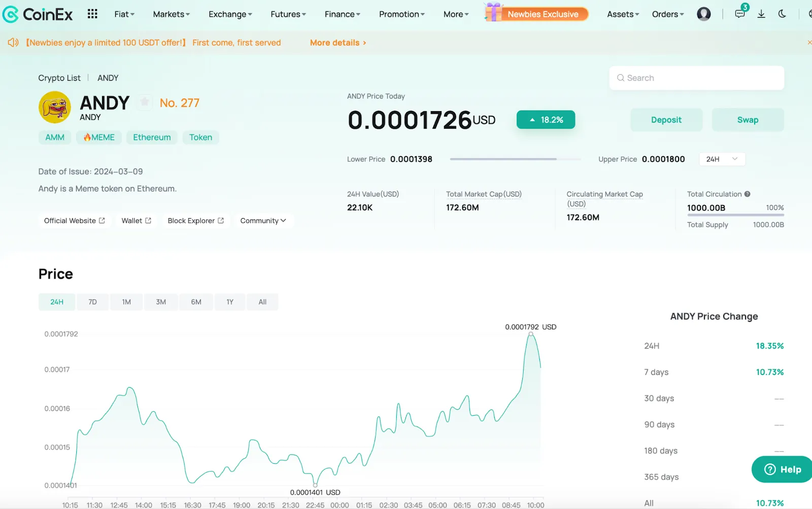This screenshot has height=509, width=812.
Task: Open the Assets menu
Action: click(623, 14)
